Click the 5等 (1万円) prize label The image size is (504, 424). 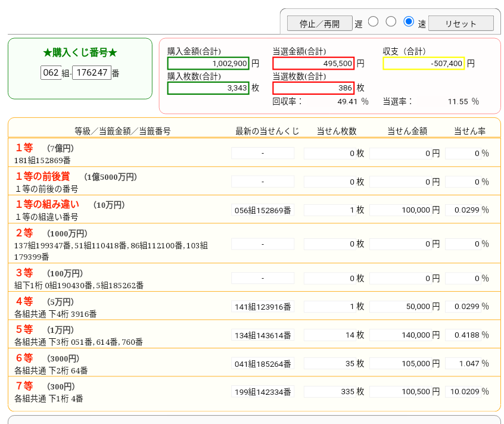pos(45,329)
